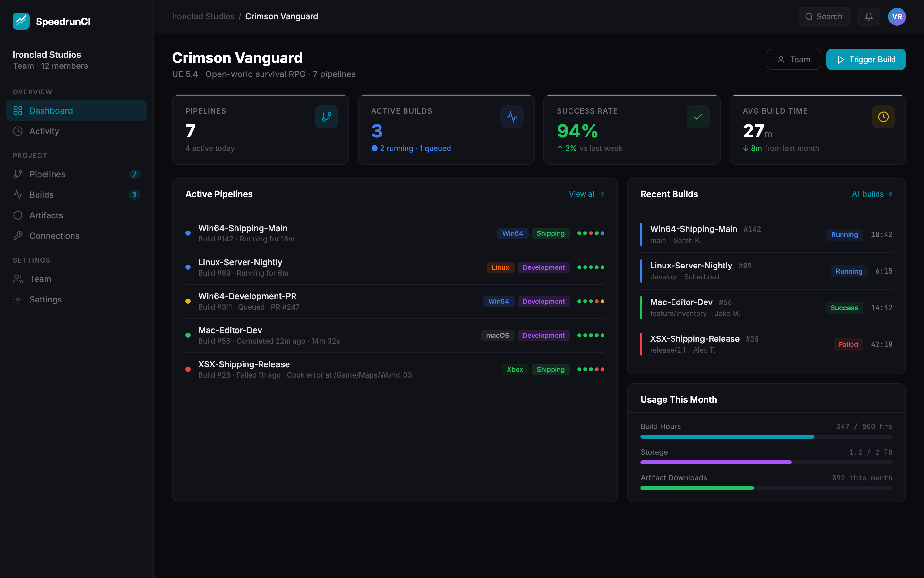This screenshot has height=578, width=924.
Task: Click the macOS tag
Action: tap(498, 335)
